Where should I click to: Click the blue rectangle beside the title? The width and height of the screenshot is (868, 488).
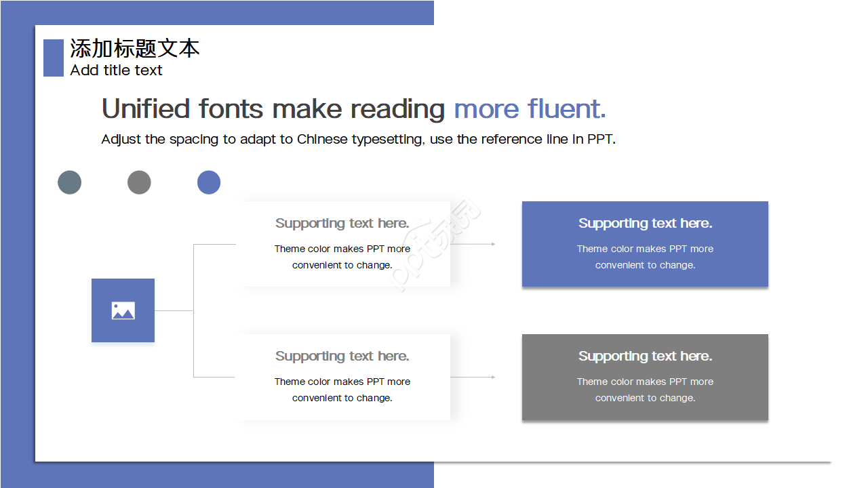tap(53, 58)
